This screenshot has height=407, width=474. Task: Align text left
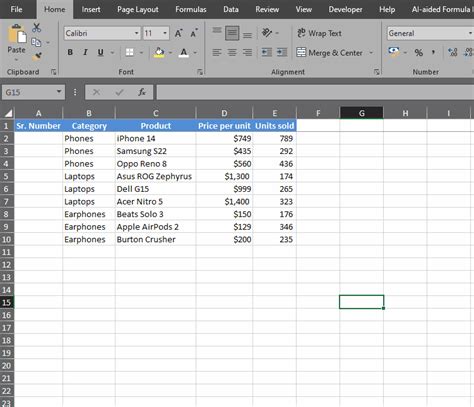[217, 52]
